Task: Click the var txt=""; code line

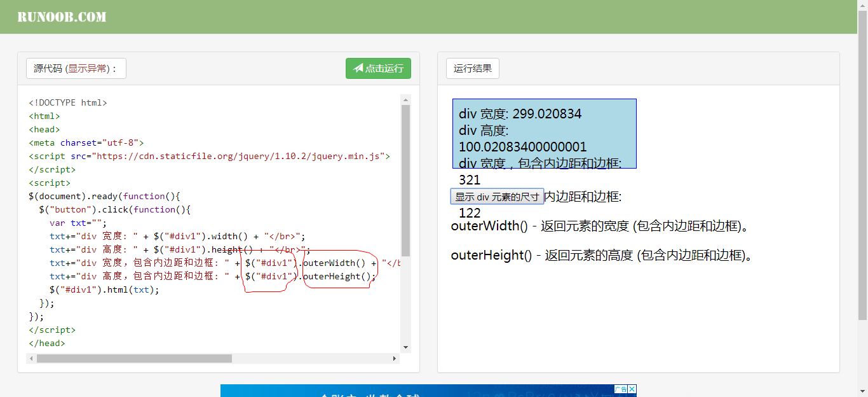Action: (78, 223)
